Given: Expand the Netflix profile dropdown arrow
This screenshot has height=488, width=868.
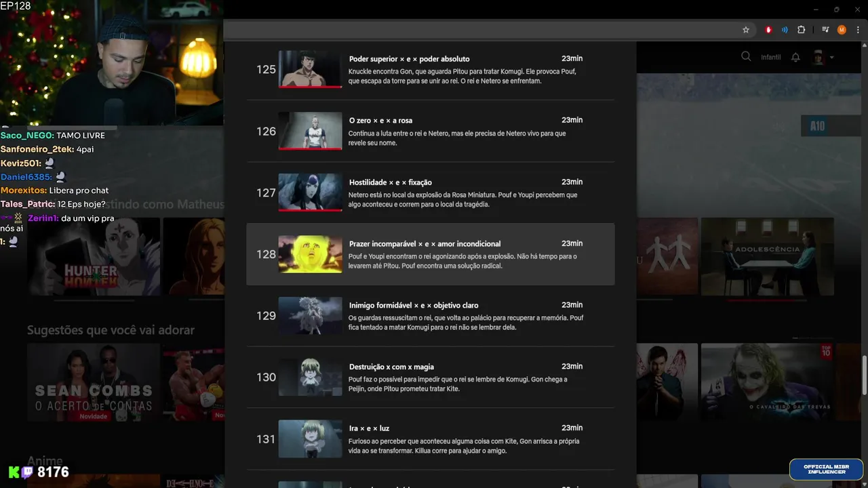Looking at the screenshot, I should coord(831,57).
